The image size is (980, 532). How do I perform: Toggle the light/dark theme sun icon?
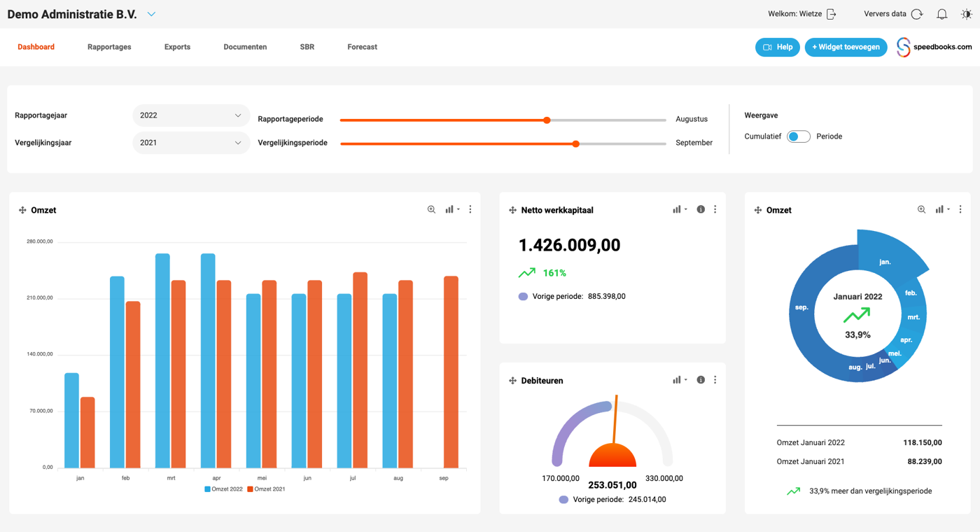tap(967, 14)
